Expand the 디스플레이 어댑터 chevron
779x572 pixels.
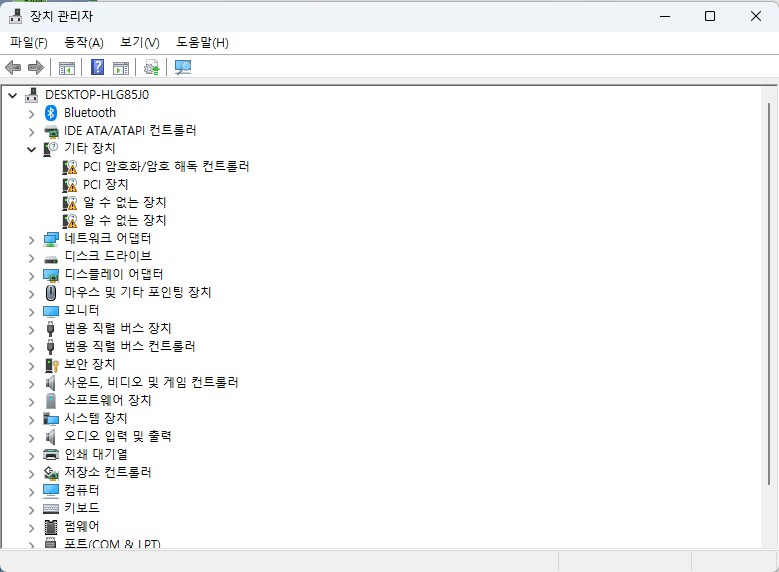[x=31, y=276]
